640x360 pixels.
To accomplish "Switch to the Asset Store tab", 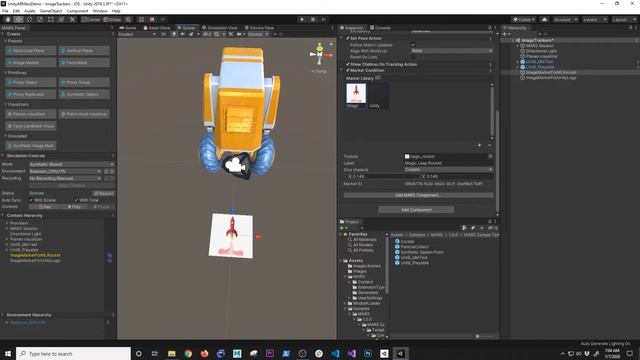I will [x=157, y=28].
